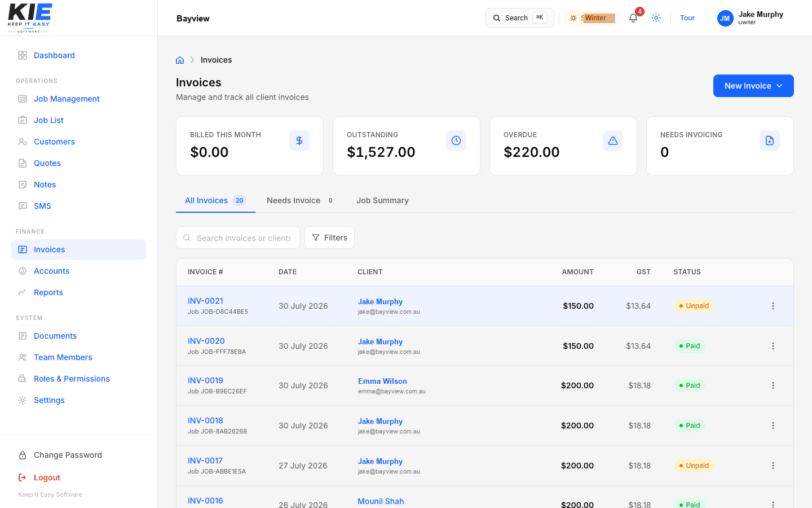Click the Unpaid status of INV-0021
The image size is (812, 508).
[x=694, y=306]
